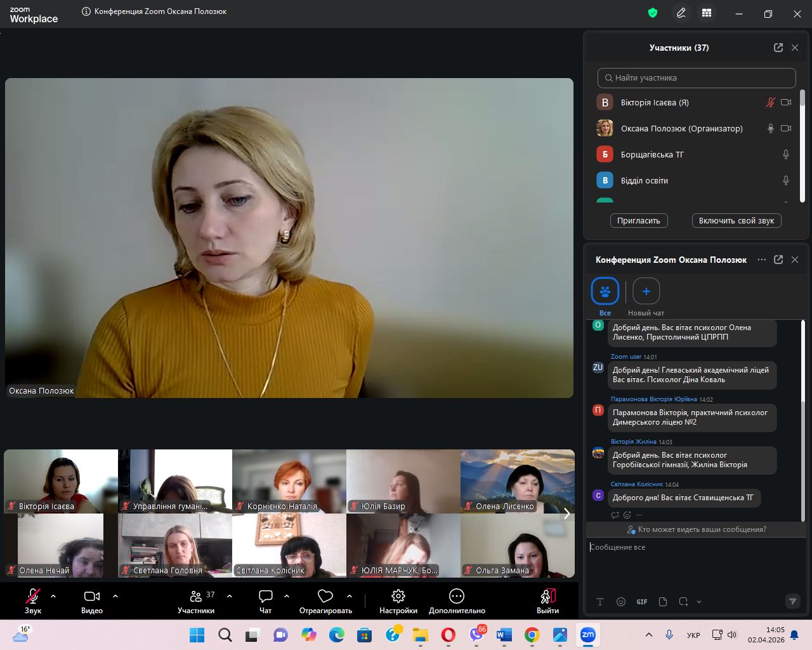Expand video options arrow next to Видео
This screenshot has width=812, height=650.
tap(115, 596)
